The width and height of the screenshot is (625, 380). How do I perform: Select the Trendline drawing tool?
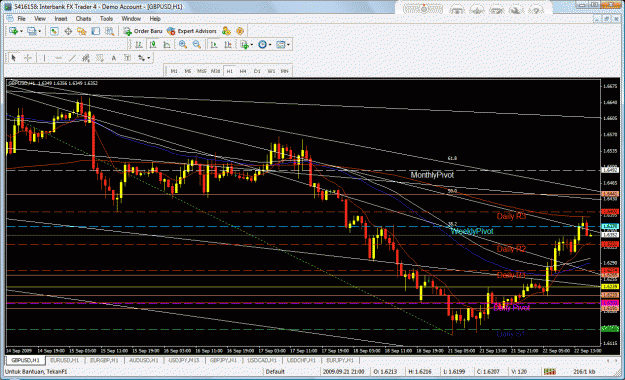[x=72, y=58]
